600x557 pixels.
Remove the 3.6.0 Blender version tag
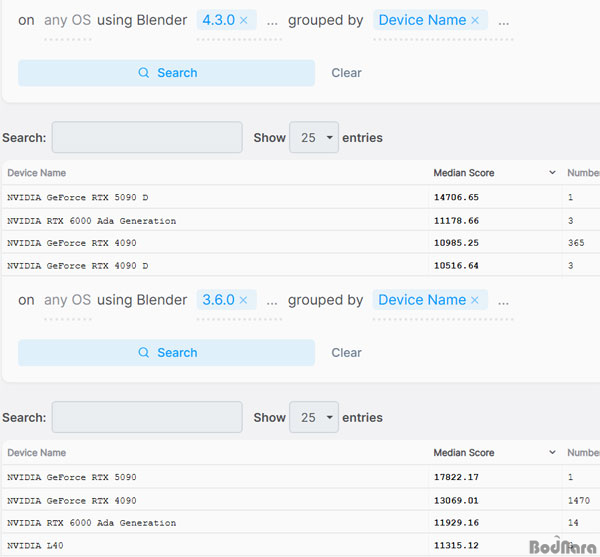click(243, 300)
